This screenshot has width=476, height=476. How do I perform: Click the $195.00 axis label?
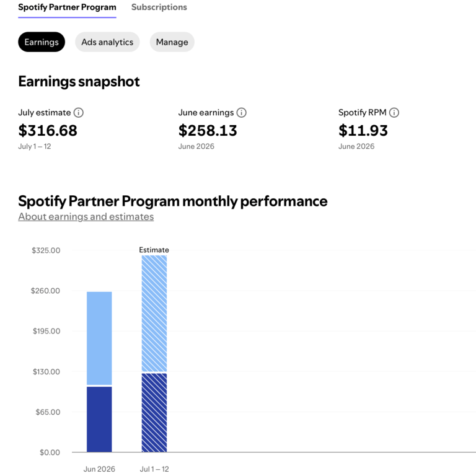46,331
